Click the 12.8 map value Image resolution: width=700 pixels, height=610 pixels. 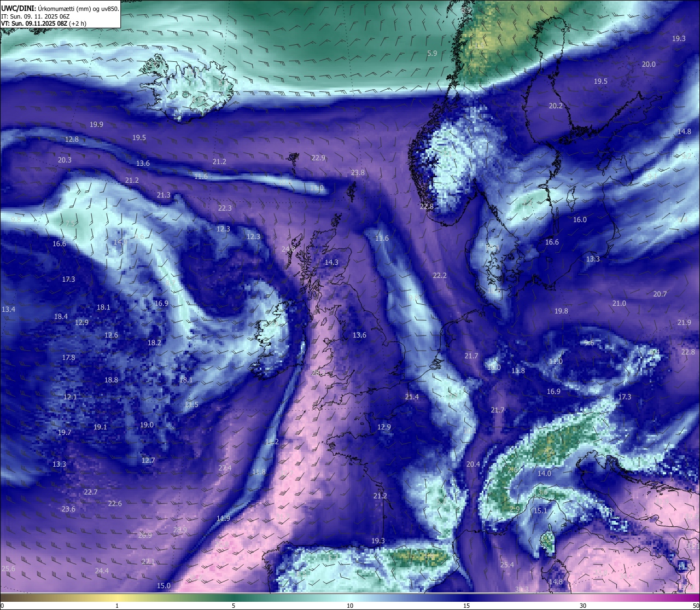(x=72, y=139)
